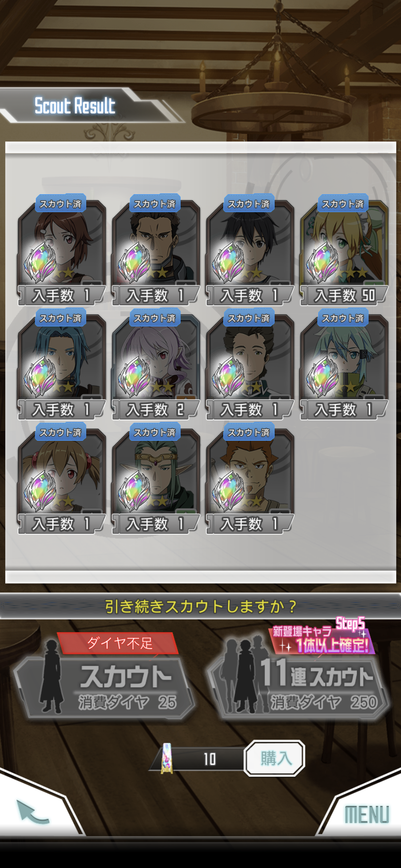Open the green-haired elf with circlet card
401x868 pixels.
[x=155, y=478]
